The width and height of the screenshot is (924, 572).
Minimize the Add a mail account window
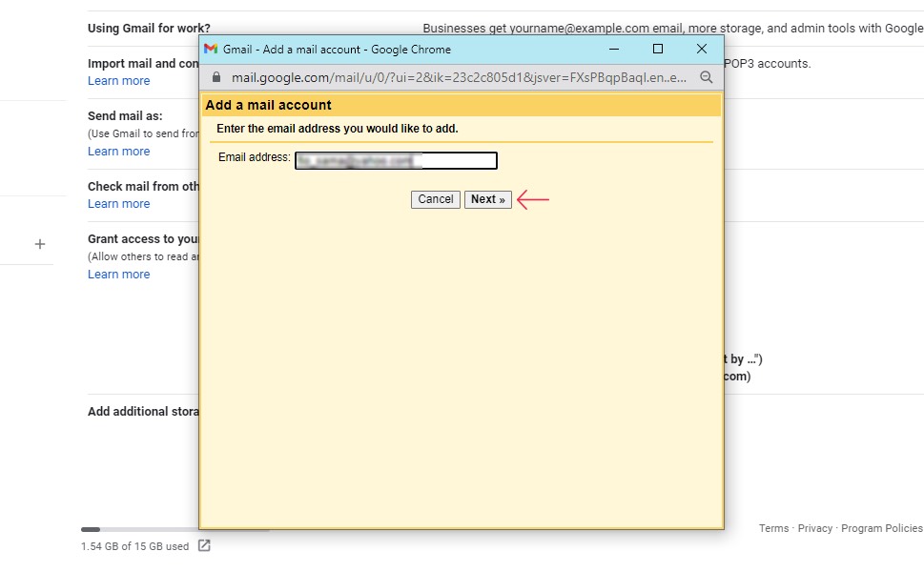[613, 49]
